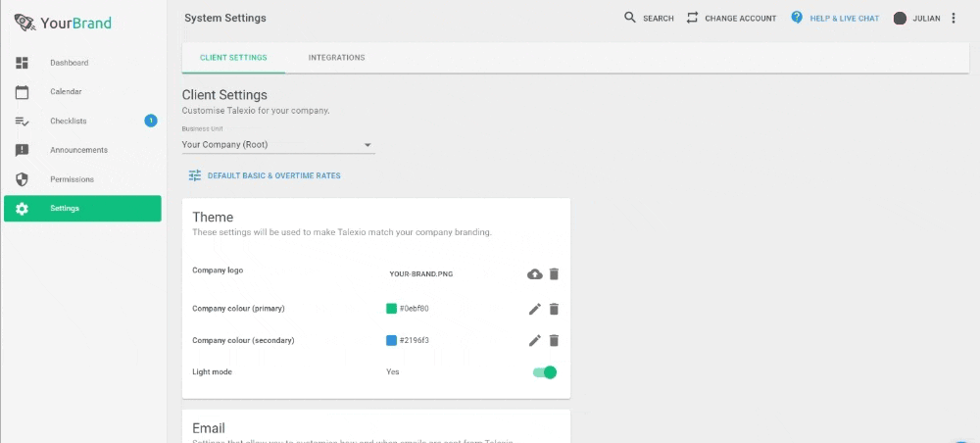980x443 pixels.
Task: Click the search magnifier icon
Action: click(630, 18)
